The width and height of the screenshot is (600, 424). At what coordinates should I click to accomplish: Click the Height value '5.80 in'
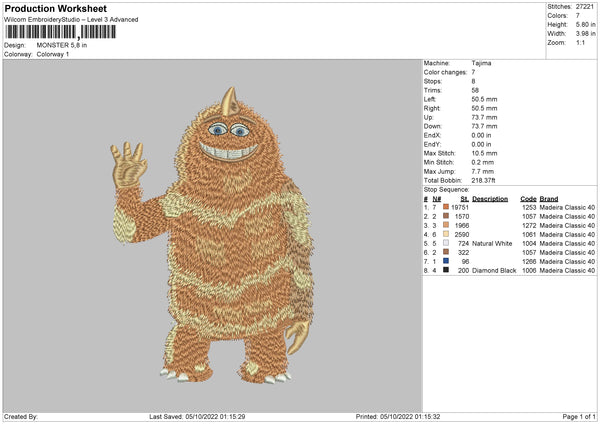coord(585,24)
